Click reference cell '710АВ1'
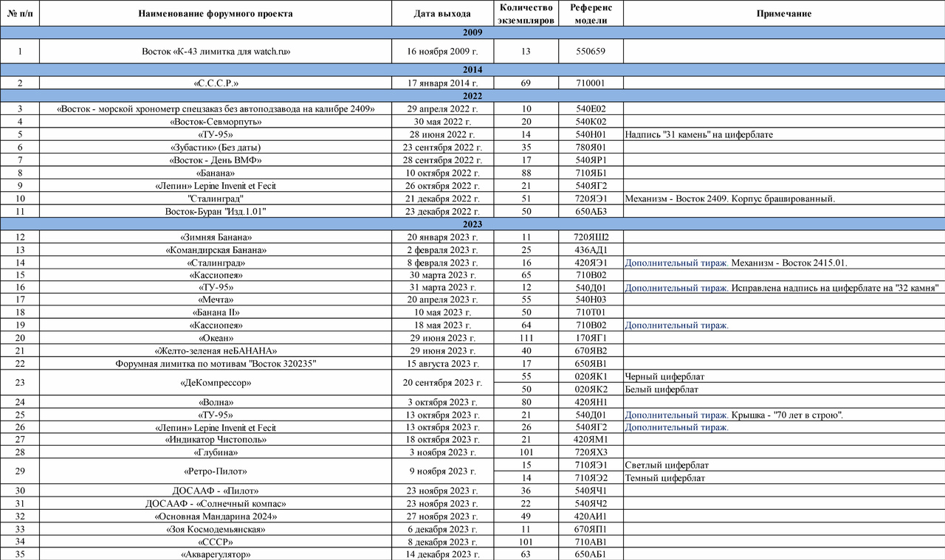 [591, 542]
